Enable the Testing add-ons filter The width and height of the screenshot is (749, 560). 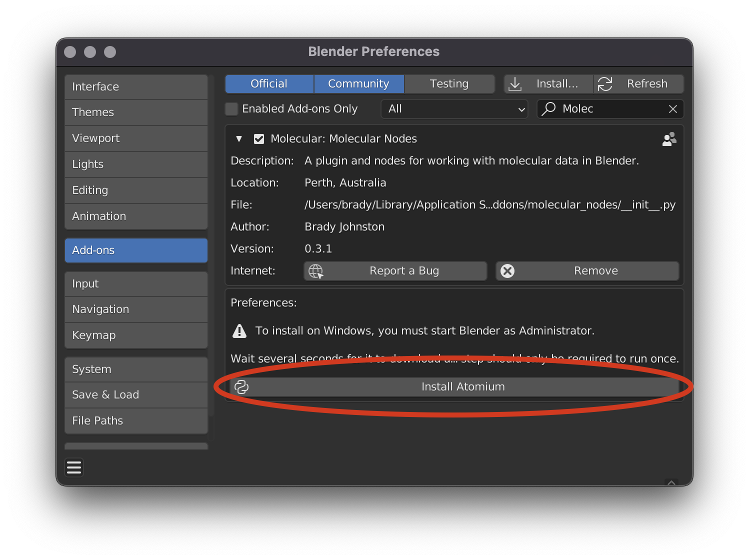pyautogui.click(x=449, y=84)
